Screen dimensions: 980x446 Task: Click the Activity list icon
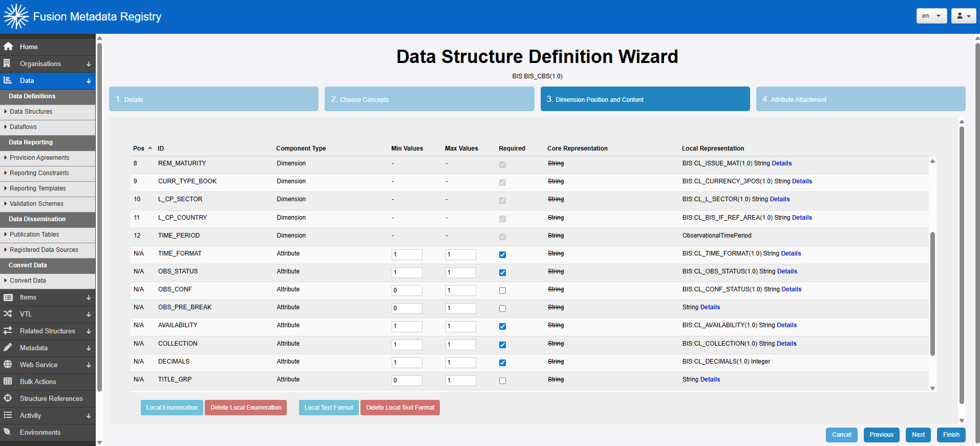click(x=8, y=415)
